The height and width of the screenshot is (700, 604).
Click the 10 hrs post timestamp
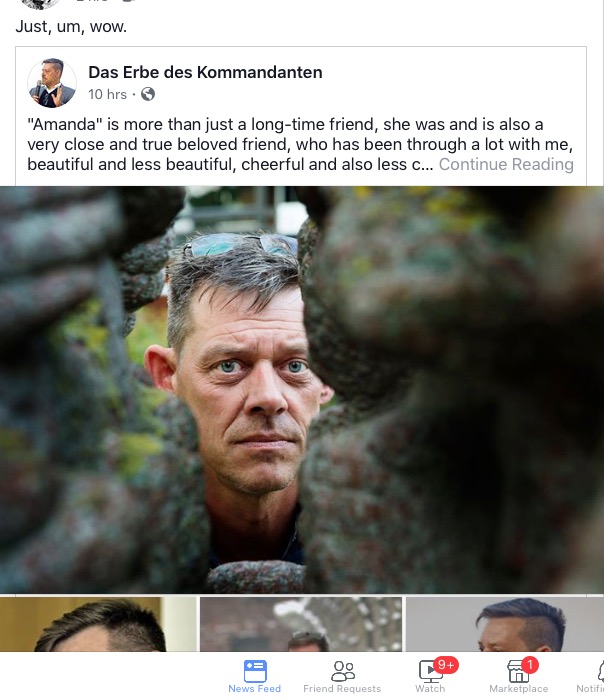[x=108, y=94]
